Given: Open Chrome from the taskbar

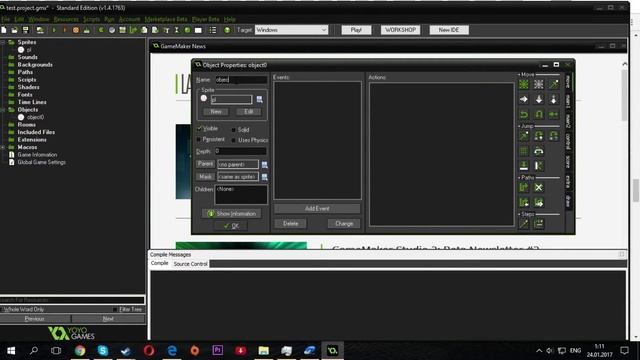Looking at the screenshot, I should (x=80, y=351).
